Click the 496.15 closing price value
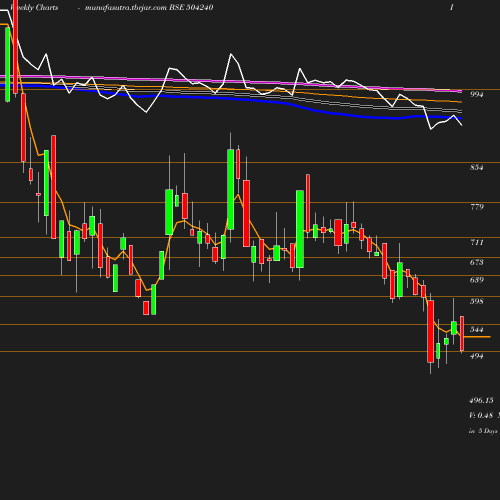Screen dimensions: 500x500 tap(481, 400)
